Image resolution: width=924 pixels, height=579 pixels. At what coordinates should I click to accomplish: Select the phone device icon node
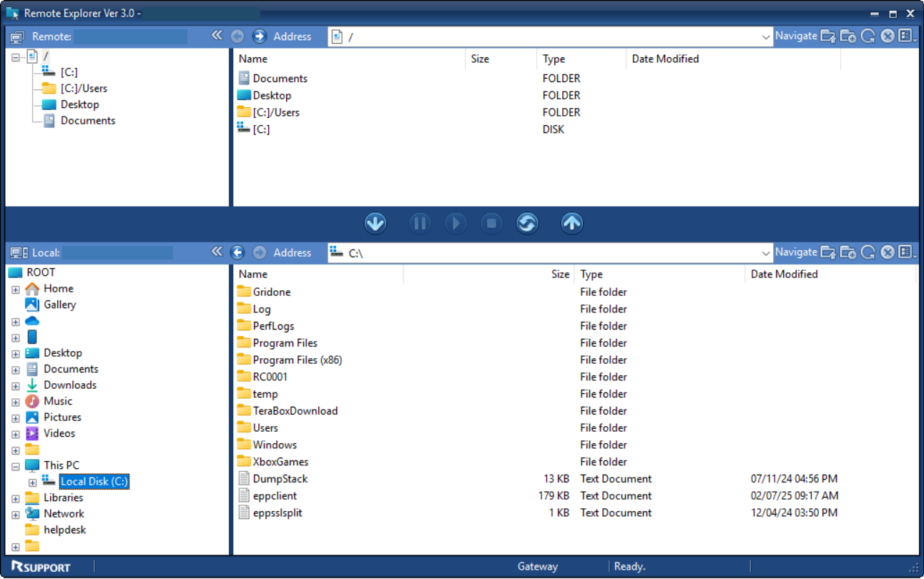pyautogui.click(x=32, y=337)
